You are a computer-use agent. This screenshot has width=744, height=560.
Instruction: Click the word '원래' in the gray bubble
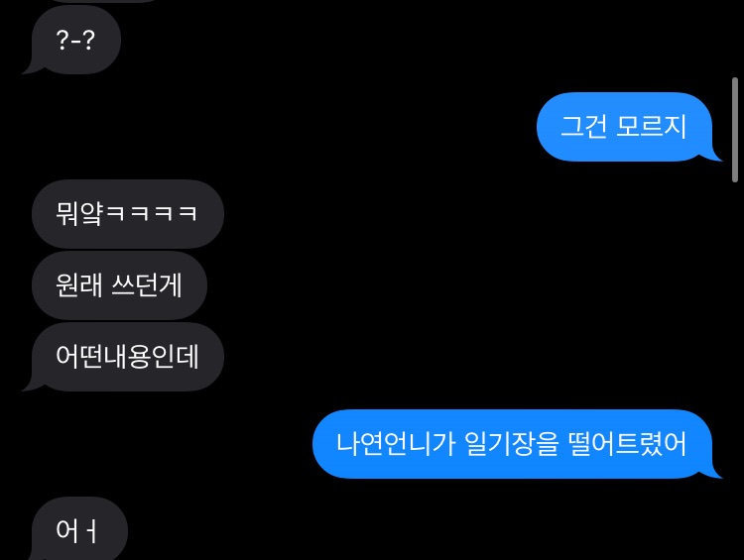tap(78, 285)
